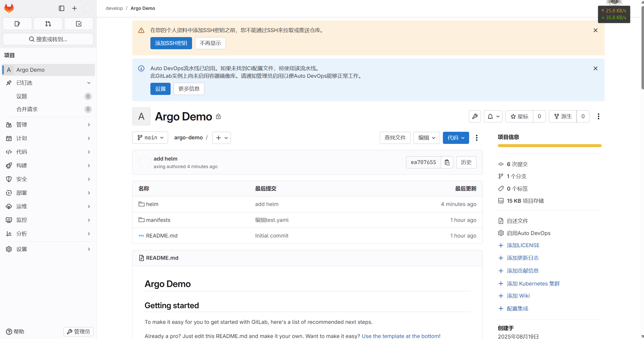Copy the commit SHA icon

click(x=447, y=162)
